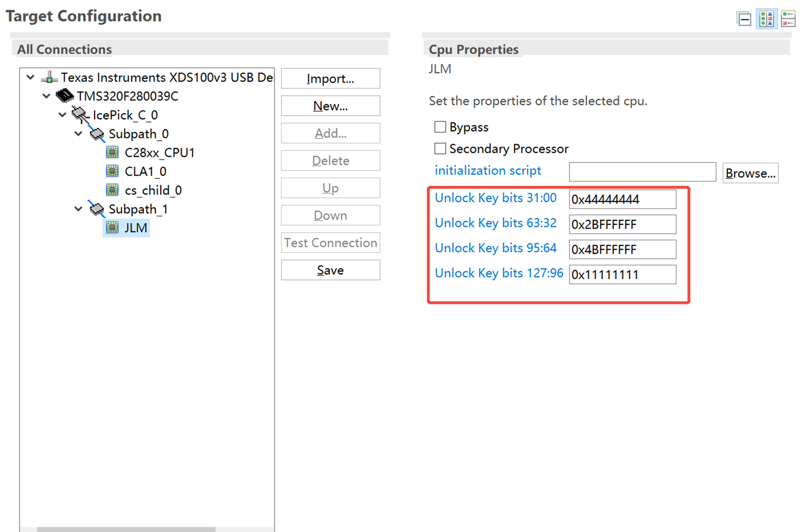Collapse the Subpath_1 tree node
The height and width of the screenshot is (532, 808).
pos(78,209)
